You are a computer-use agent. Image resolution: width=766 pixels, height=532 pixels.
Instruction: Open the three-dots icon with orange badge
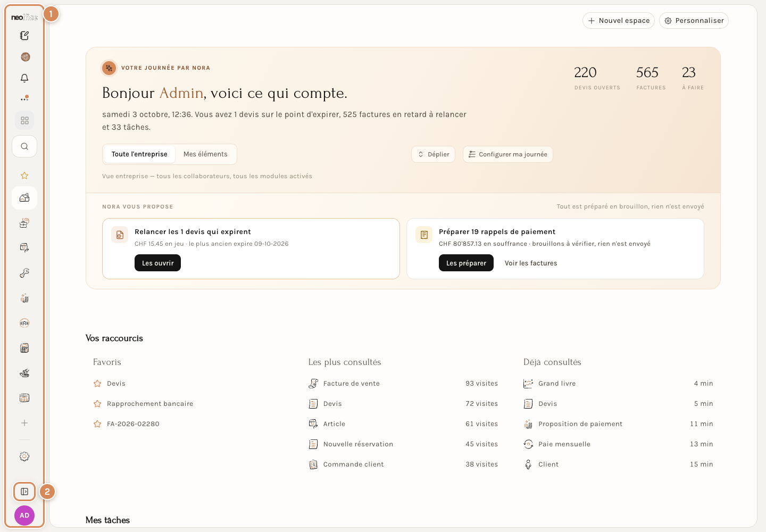pyautogui.click(x=24, y=98)
